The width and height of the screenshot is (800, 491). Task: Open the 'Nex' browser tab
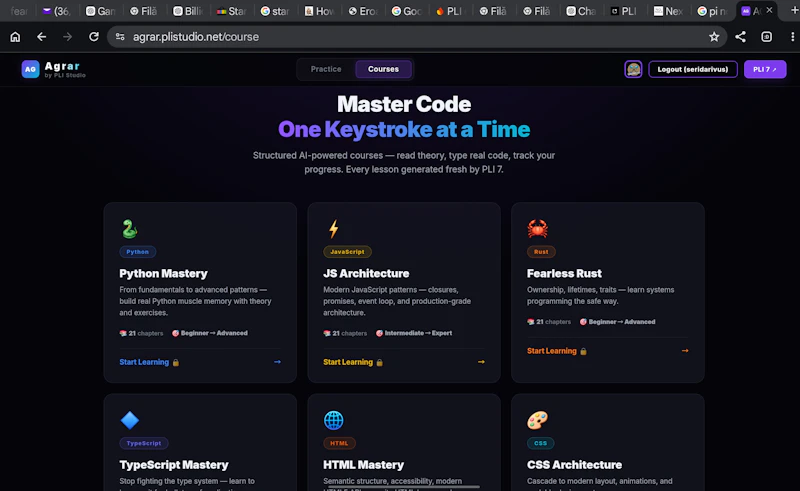pyautogui.click(x=668, y=11)
